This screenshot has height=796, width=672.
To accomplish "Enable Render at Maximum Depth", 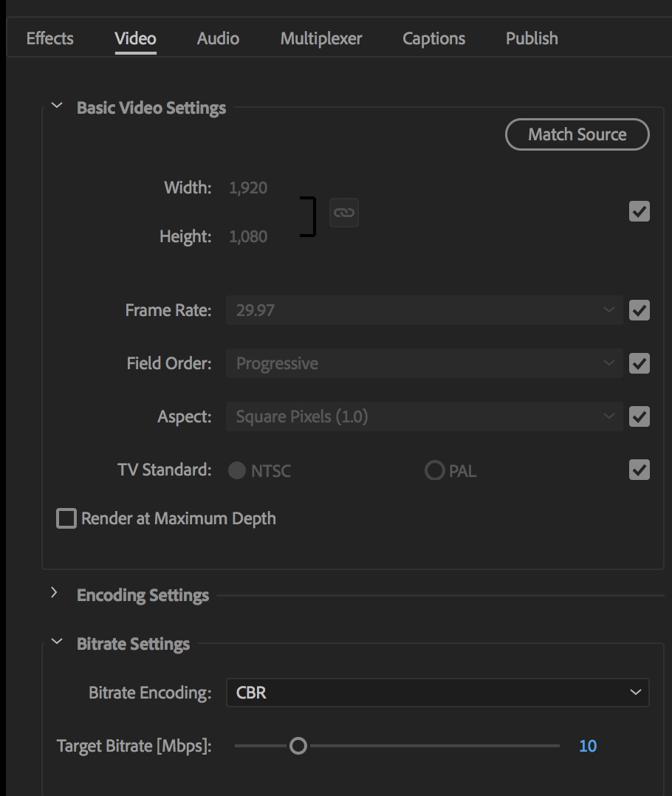I will coord(66,518).
